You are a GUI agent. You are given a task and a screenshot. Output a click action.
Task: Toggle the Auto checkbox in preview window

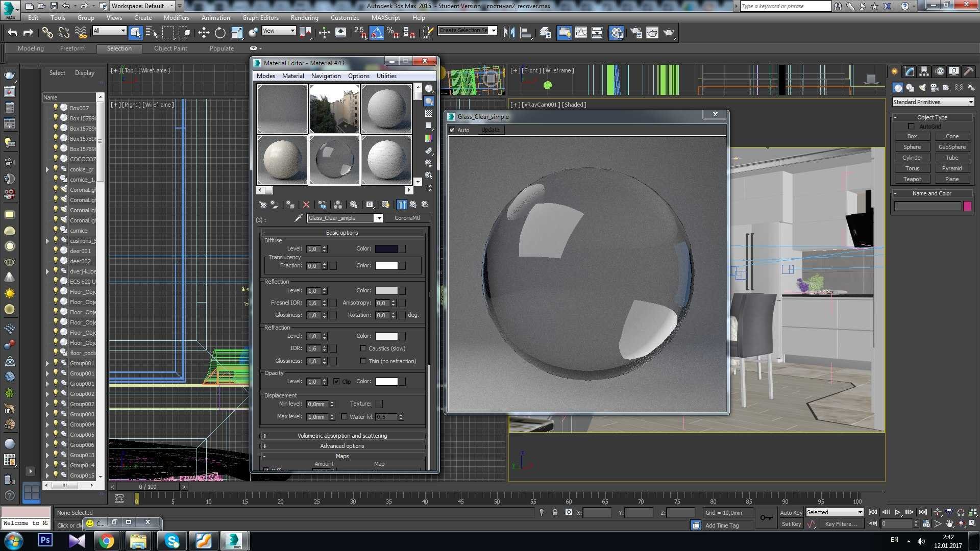452,130
